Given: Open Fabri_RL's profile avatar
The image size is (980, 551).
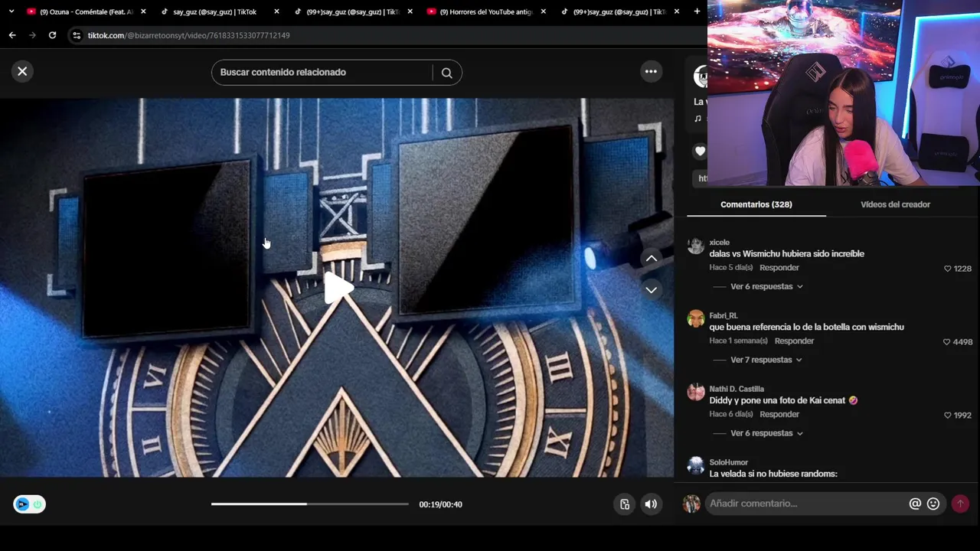Looking at the screenshot, I should click(695, 318).
